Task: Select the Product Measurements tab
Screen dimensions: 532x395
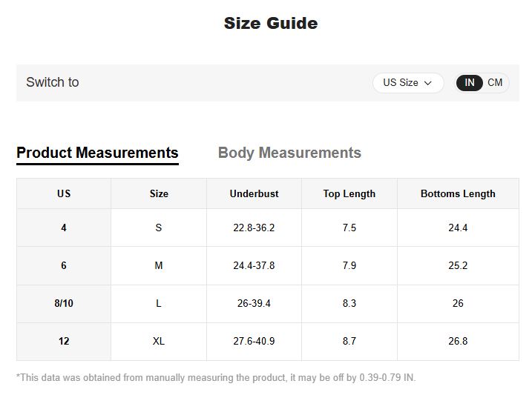Action: tap(97, 153)
